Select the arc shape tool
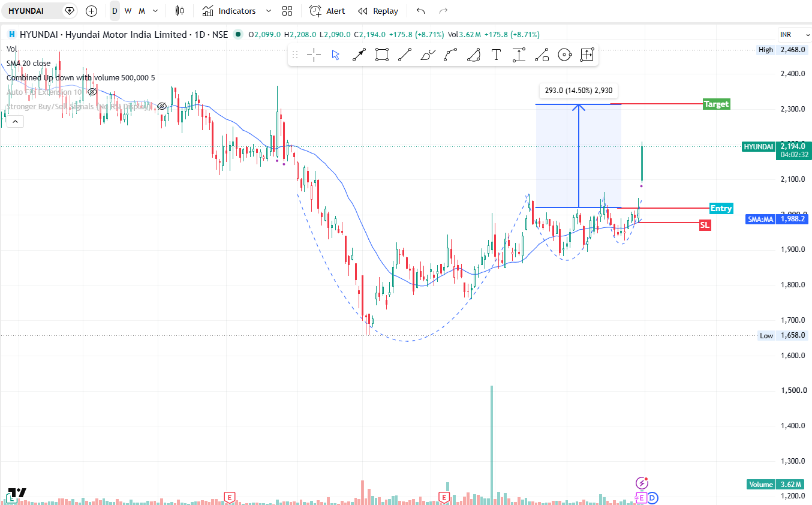812x505 pixels. pos(473,55)
